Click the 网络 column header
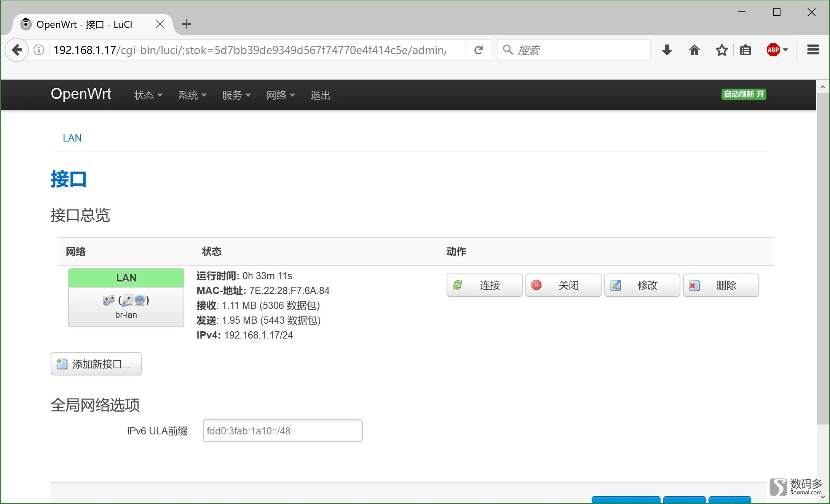The image size is (830, 504). (x=76, y=251)
